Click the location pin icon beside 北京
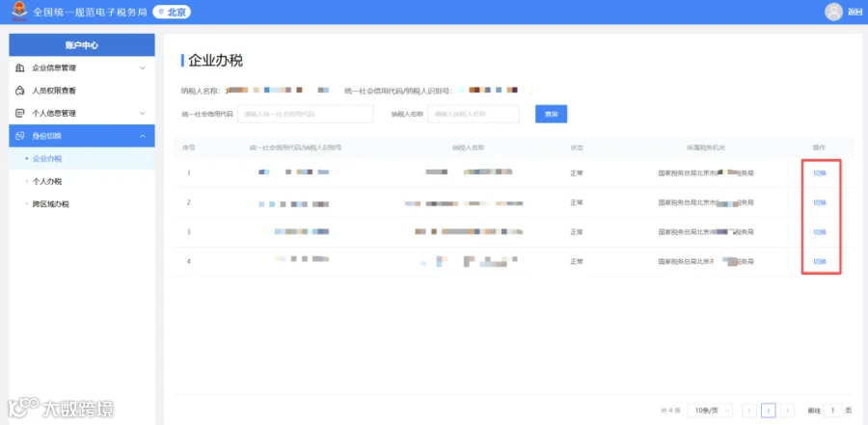868x425 pixels. click(x=161, y=13)
